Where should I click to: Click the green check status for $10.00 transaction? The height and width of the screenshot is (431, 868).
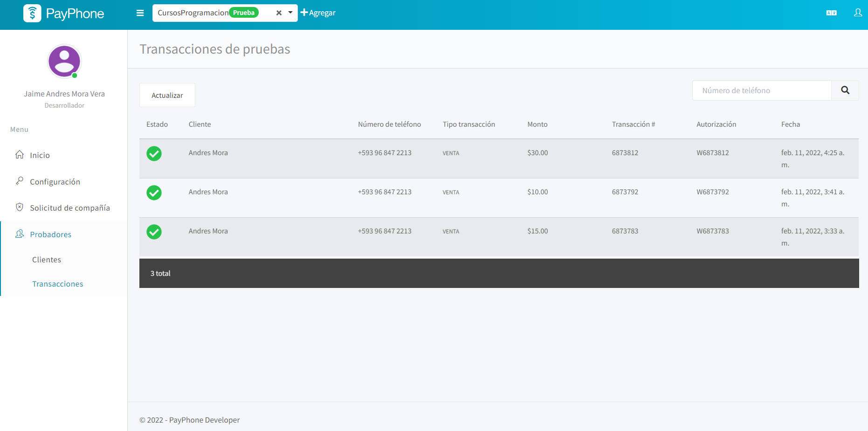[154, 192]
